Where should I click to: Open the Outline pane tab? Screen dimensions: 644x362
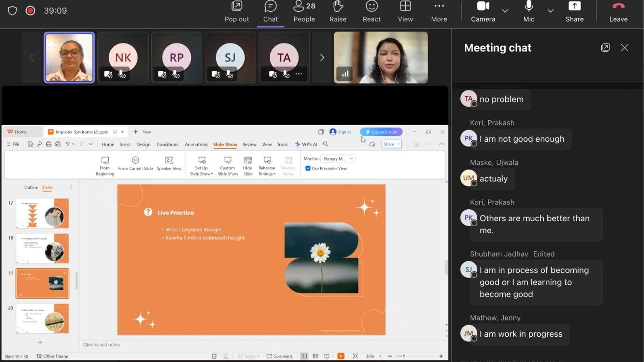tap(31, 187)
